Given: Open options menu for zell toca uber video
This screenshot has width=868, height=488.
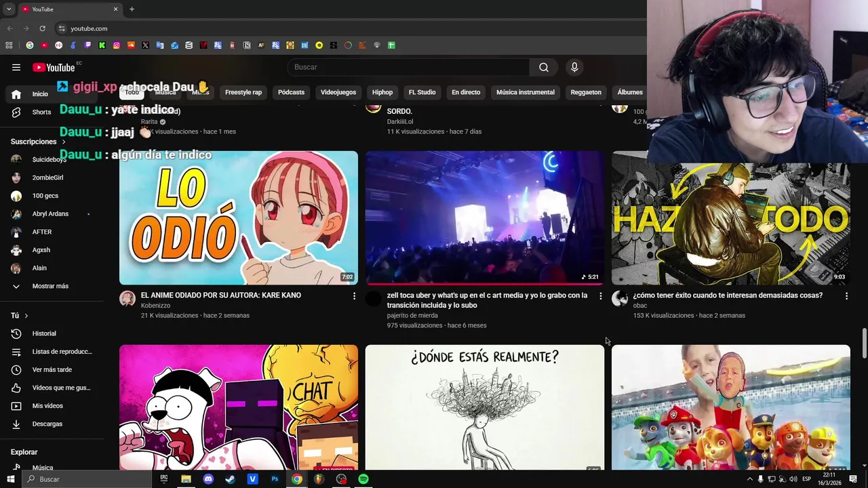Looking at the screenshot, I should coord(600,296).
